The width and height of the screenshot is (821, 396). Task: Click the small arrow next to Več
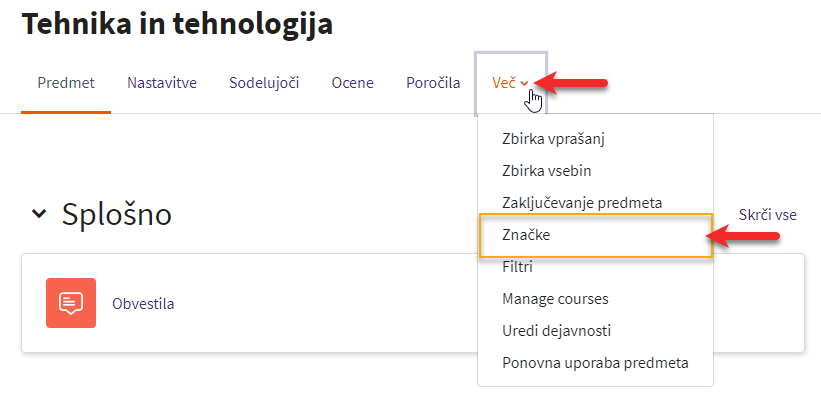[x=525, y=84]
